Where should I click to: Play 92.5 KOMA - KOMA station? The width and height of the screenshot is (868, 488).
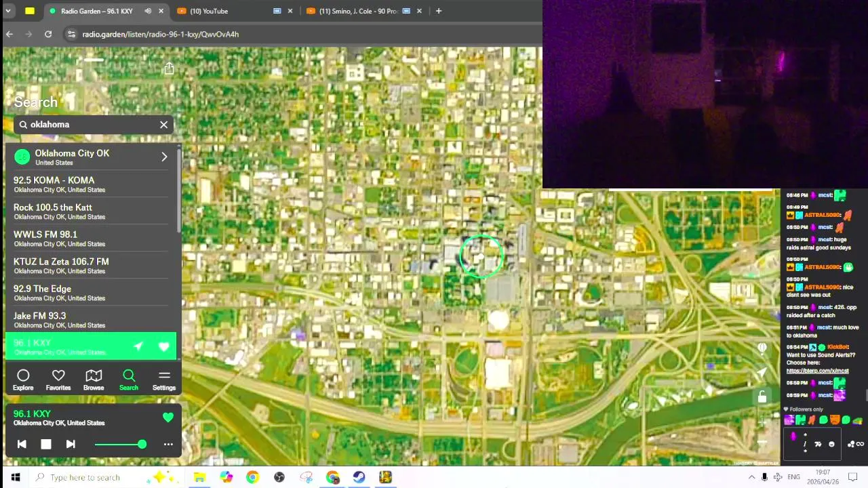(91, 184)
